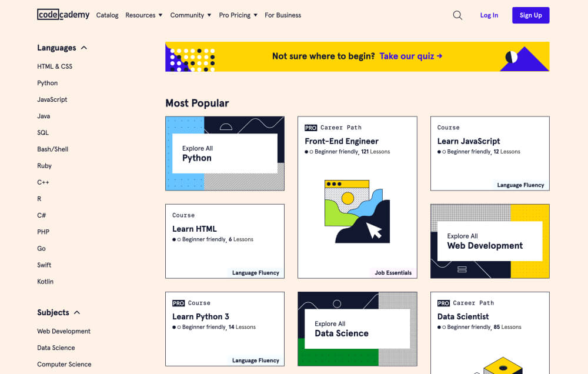This screenshot has height=374, width=588.
Task: Expand the Community dropdown menu
Action: (x=191, y=15)
